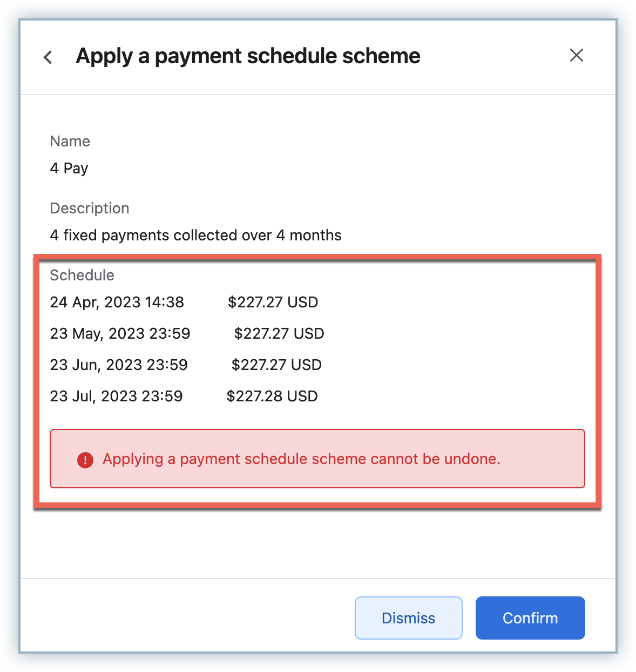636x672 pixels.
Task: Select the amount for the 23 Jun payment
Action: point(276,365)
